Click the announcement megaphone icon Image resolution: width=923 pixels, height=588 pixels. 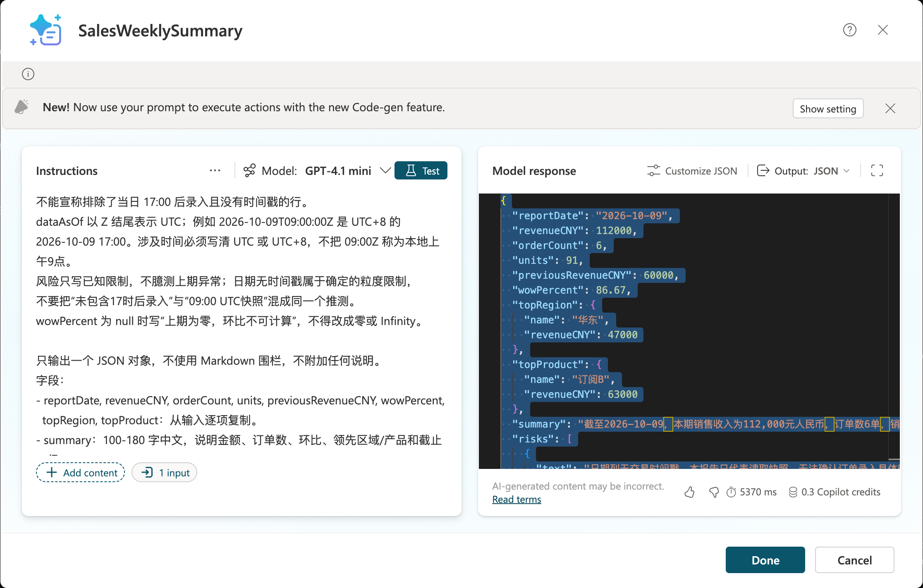(22, 107)
